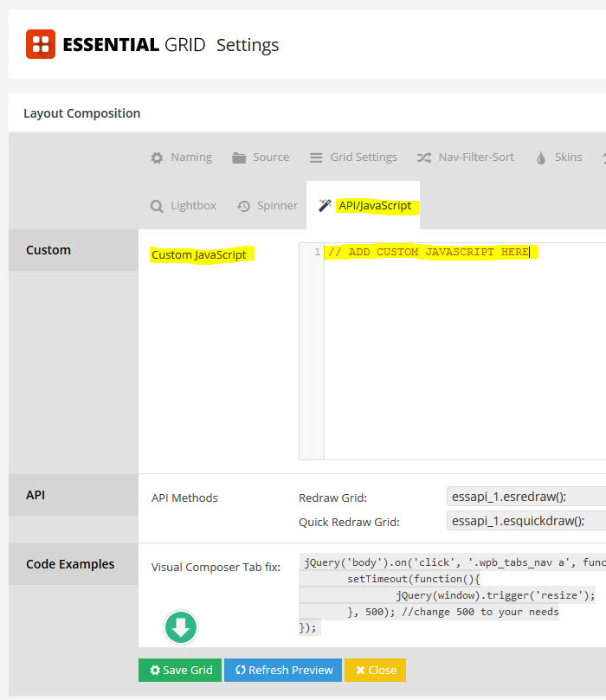Viewport: 606px width, 700px height.
Task: Click line number 1 in editor gutter
Action: [317, 253]
